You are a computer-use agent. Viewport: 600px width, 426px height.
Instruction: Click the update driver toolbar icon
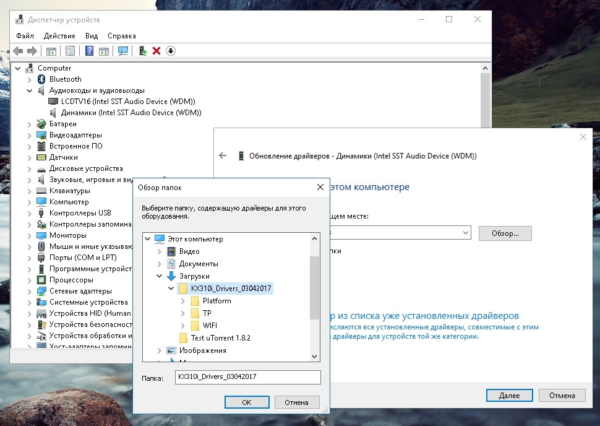pos(142,50)
